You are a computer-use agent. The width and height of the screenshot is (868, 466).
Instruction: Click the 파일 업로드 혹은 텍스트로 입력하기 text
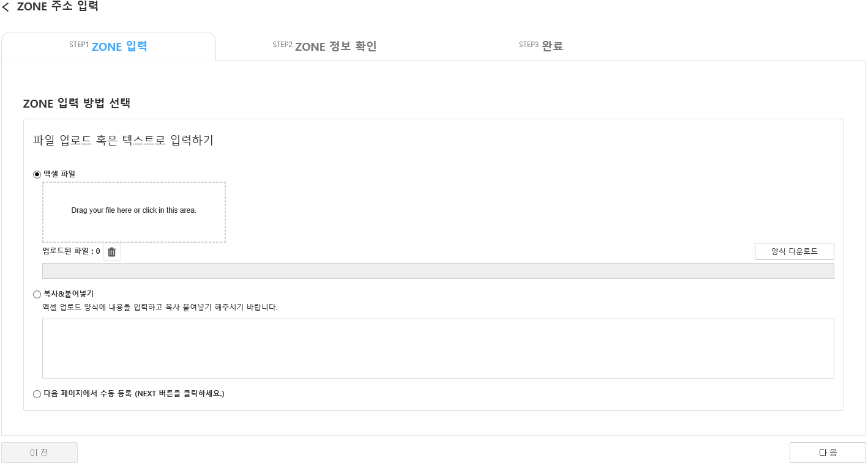coord(123,140)
